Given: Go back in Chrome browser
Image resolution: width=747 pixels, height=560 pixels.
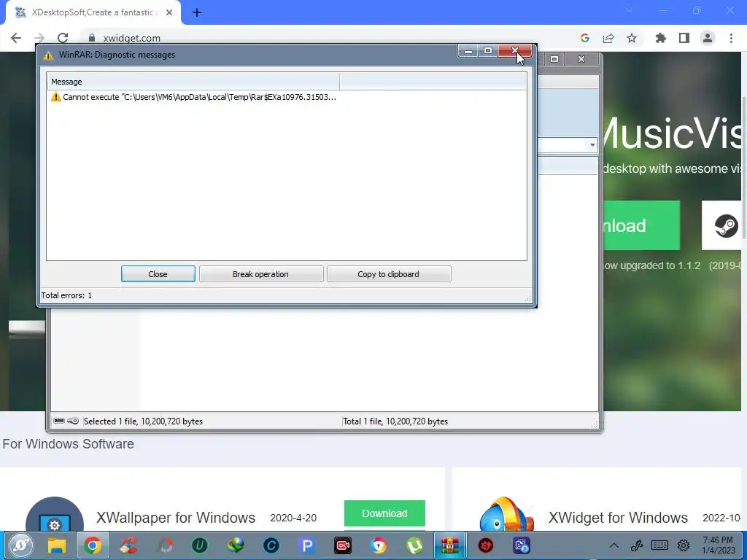Looking at the screenshot, I should click(x=16, y=38).
